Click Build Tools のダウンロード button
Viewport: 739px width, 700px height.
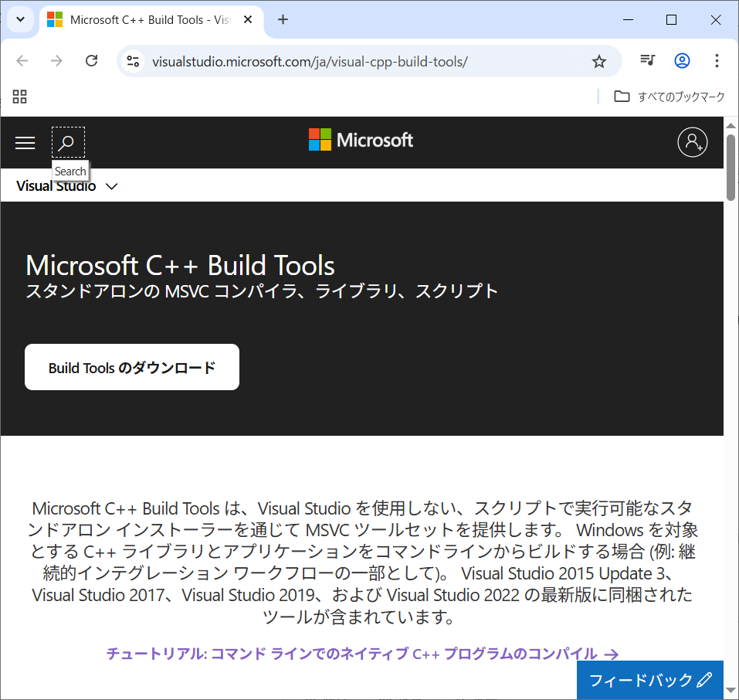coord(132,367)
